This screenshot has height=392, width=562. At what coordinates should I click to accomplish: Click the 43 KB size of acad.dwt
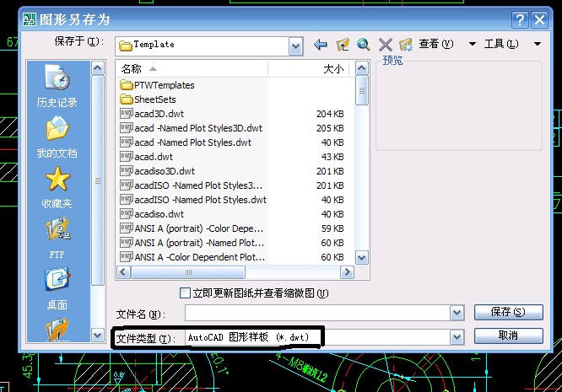[x=332, y=157]
